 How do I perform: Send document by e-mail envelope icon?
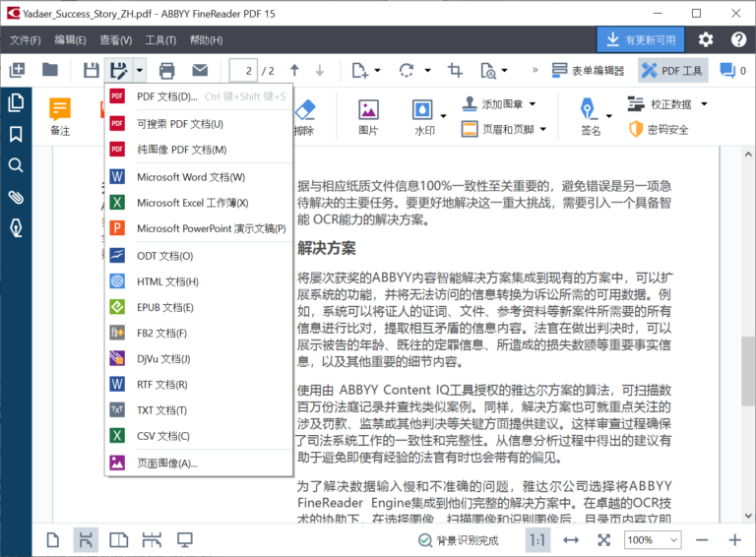pyautogui.click(x=200, y=70)
